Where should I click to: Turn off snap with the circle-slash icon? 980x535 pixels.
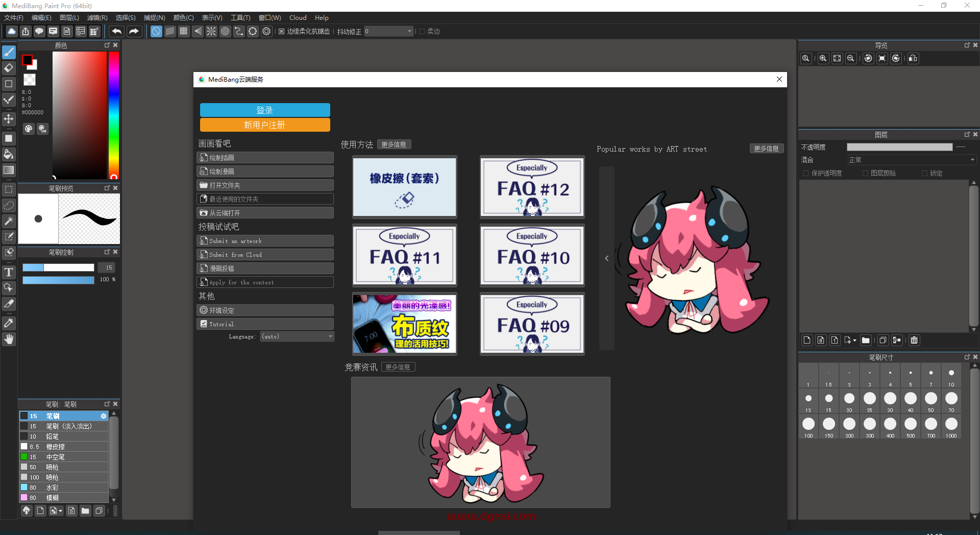pyautogui.click(x=156, y=32)
